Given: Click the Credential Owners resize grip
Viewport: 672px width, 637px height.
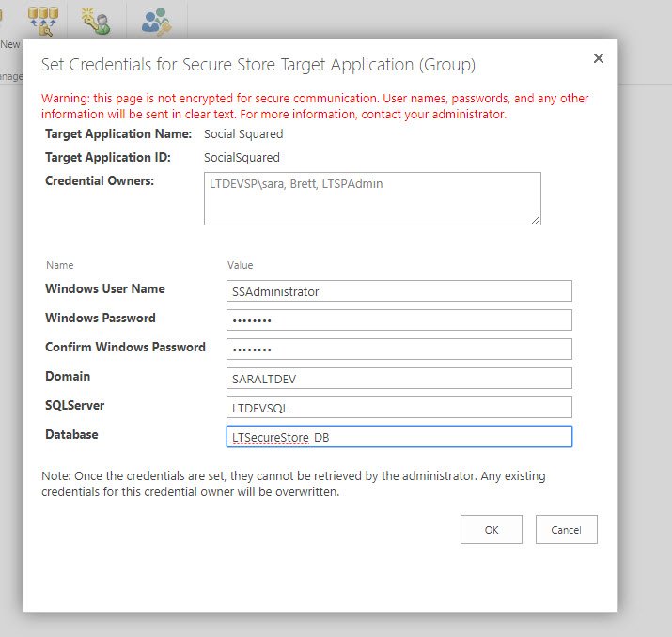Looking at the screenshot, I should pyautogui.click(x=536, y=220).
